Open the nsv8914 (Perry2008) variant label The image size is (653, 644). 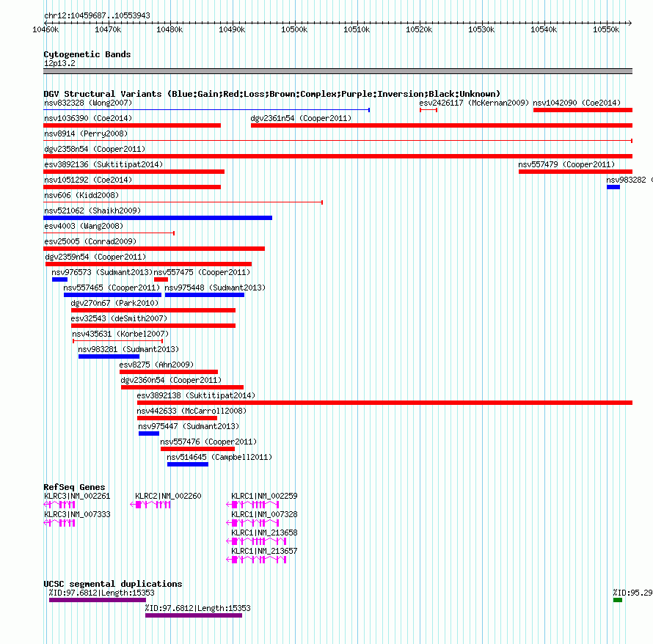point(86,133)
